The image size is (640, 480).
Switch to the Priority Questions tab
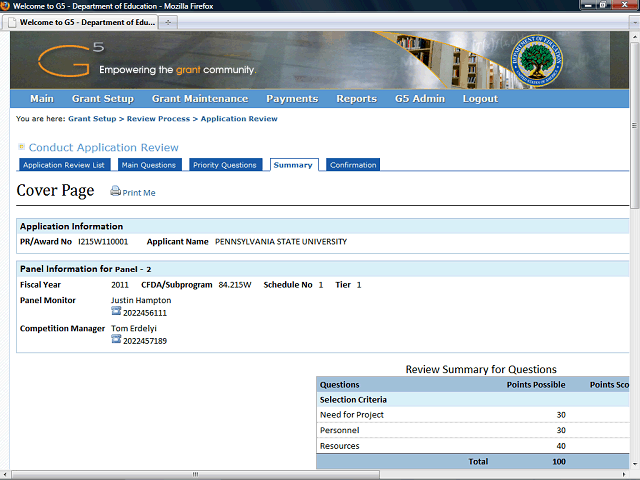(225, 165)
